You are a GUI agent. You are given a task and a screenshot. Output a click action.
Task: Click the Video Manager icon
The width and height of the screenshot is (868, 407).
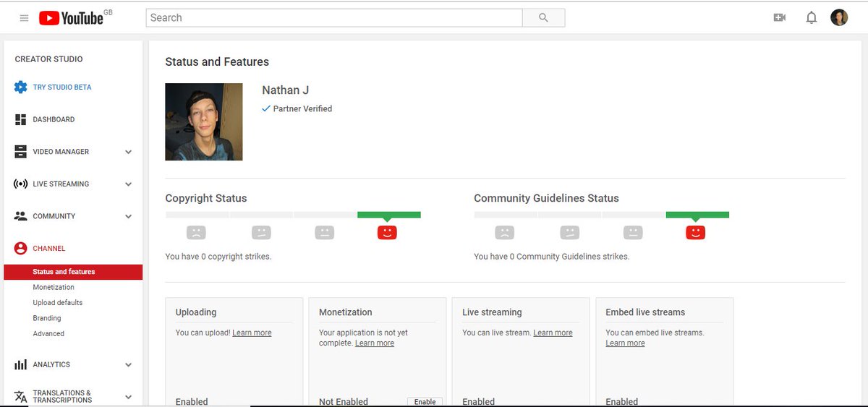point(20,152)
